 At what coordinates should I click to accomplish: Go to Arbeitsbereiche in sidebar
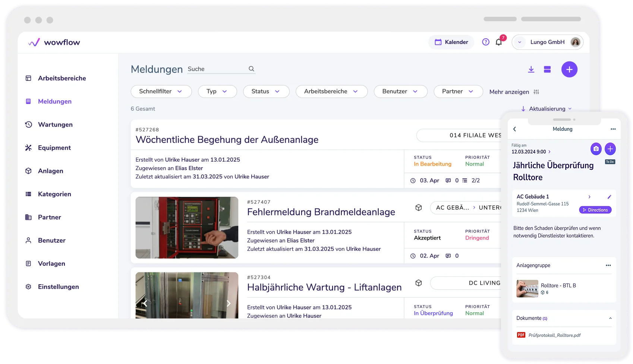tap(56, 78)
